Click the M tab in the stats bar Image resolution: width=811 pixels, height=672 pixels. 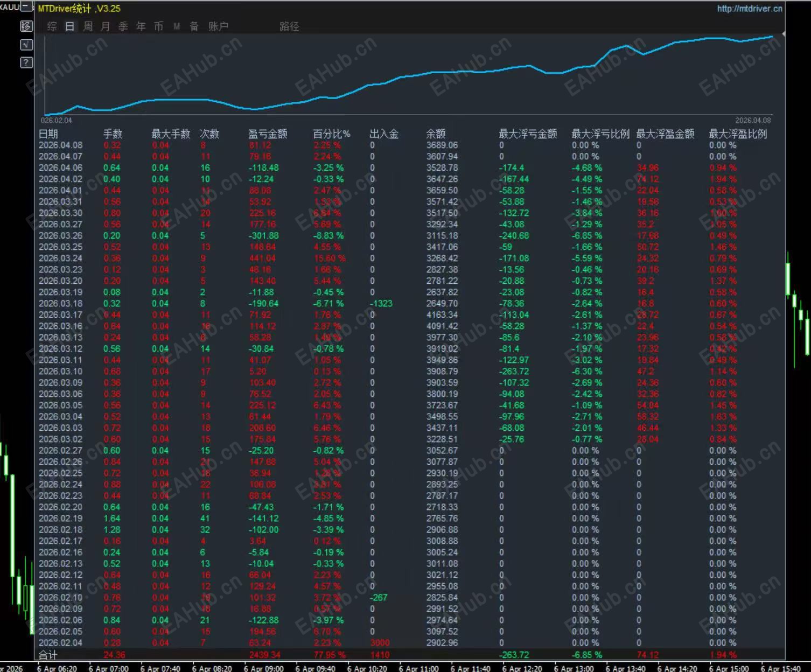point(177,26)
